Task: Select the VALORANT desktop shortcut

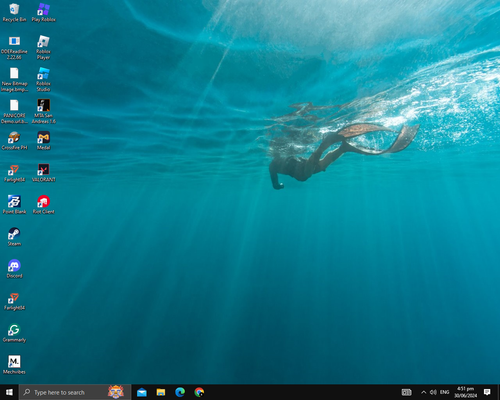Action: click(x=43, y=173)
